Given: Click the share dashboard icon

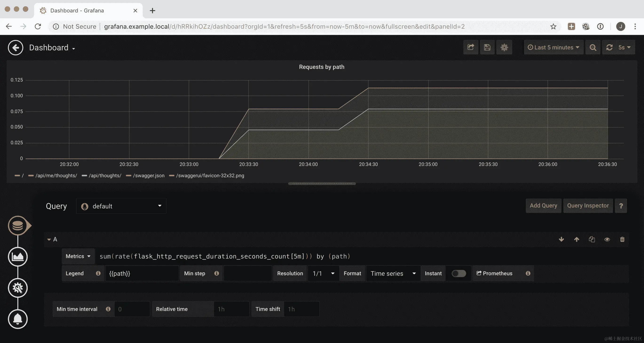Looking at the screenshot, I should click(x=470, y=47).
